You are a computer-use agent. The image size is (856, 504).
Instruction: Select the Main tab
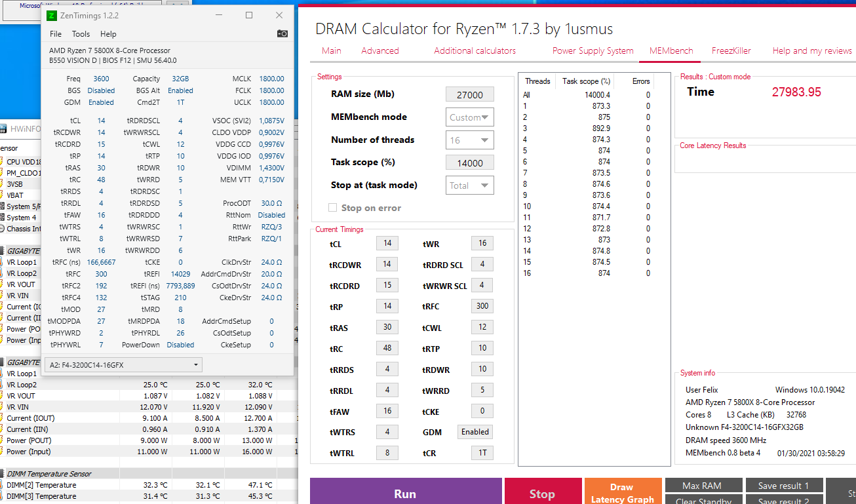click(x=331, y=50)
